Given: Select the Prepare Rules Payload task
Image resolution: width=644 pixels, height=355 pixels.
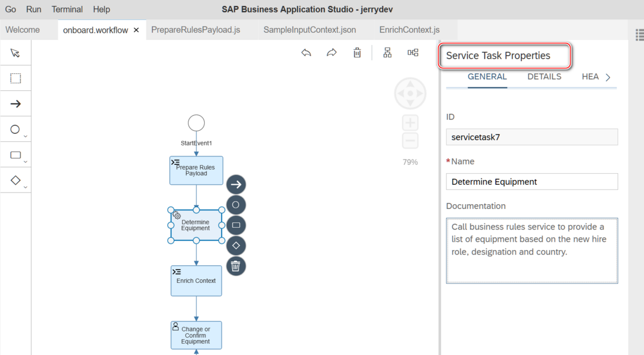Looking at the screenshot, I should [196, 170].
